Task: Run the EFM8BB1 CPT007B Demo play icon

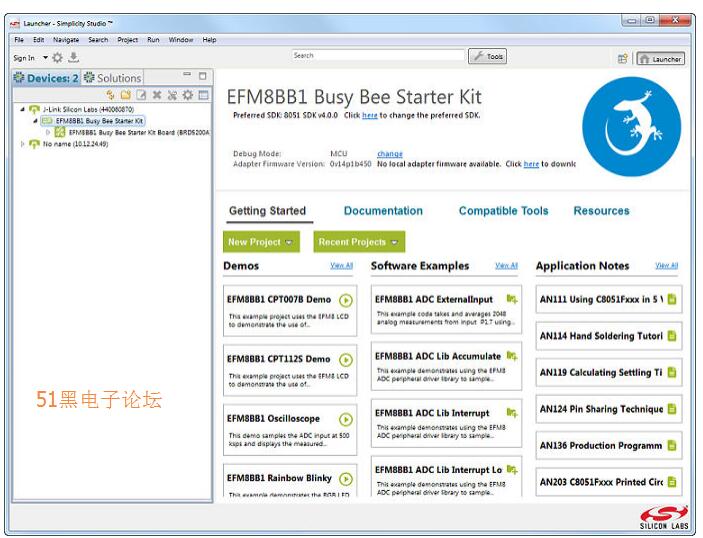Action: tap(346, 300)
